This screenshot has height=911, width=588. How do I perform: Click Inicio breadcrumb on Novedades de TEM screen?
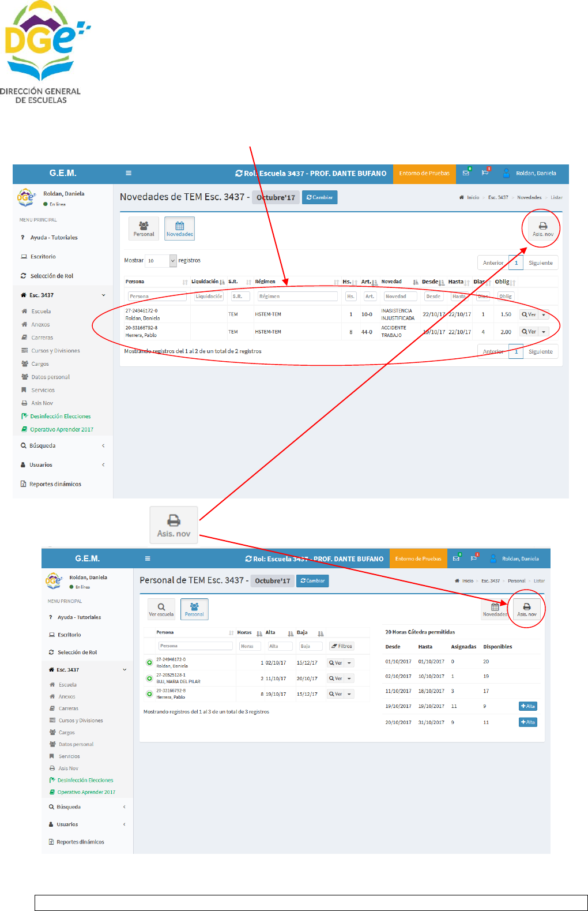[473, 197]
